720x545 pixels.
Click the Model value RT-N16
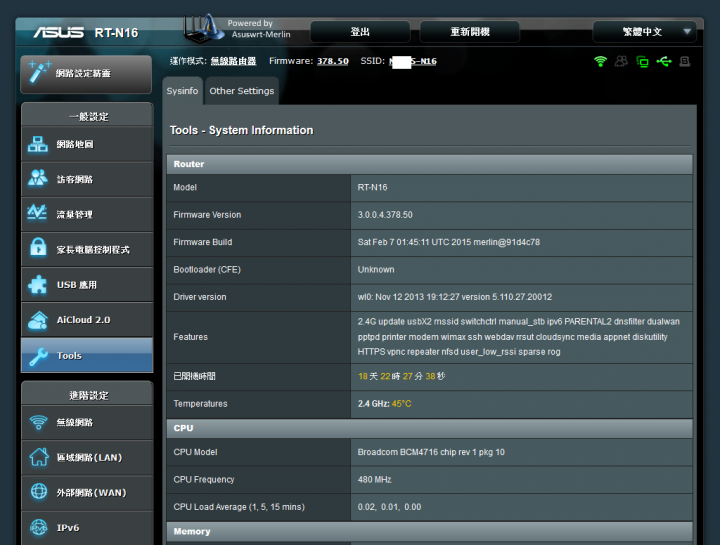click(372, 187)
